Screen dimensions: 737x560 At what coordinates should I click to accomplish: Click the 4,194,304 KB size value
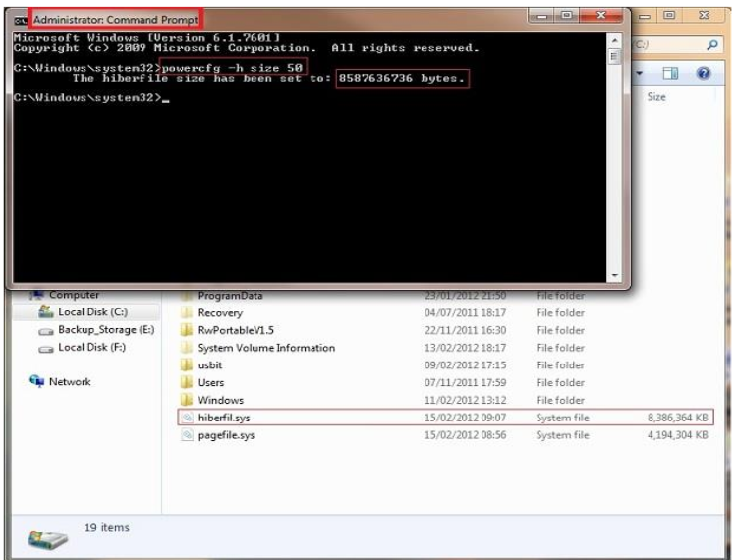(677, 435)
